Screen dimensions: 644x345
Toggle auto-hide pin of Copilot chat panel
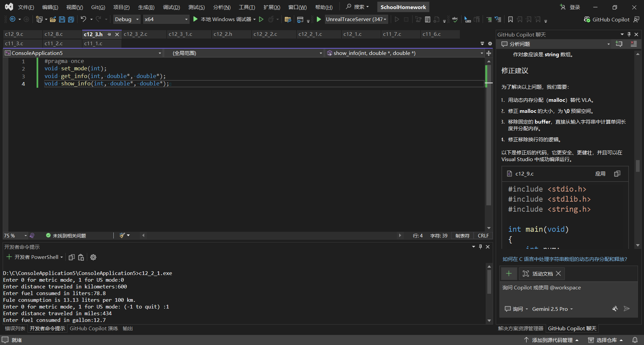click(x=629, y=34)
